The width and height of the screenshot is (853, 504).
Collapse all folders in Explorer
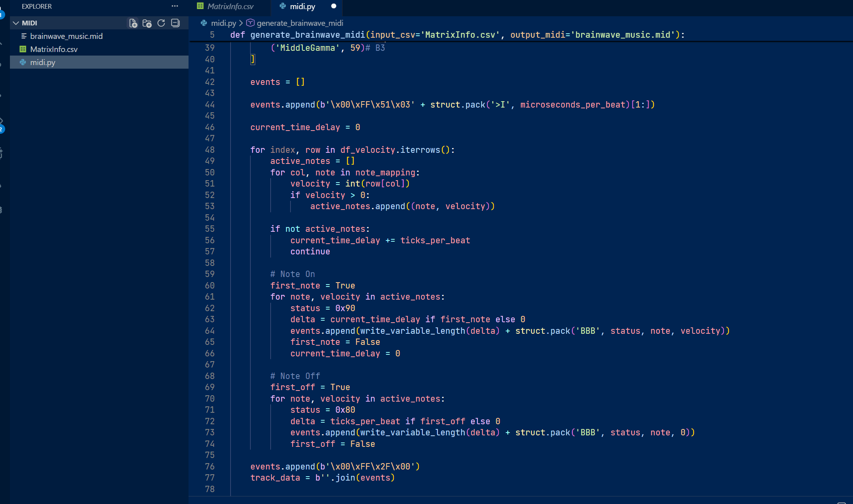(x=175, y=23)
